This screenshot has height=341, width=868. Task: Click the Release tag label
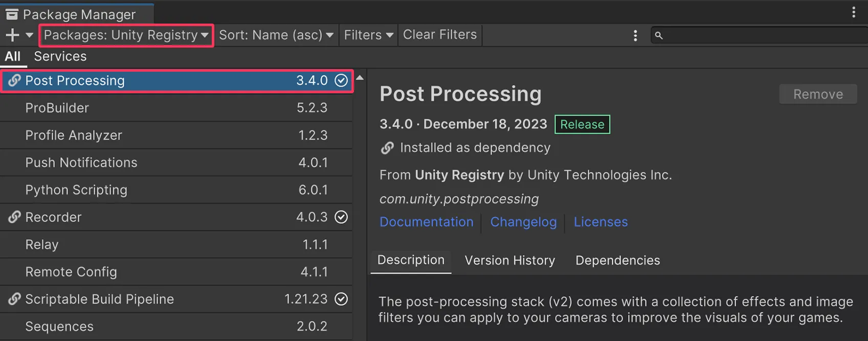pos(582,124)
